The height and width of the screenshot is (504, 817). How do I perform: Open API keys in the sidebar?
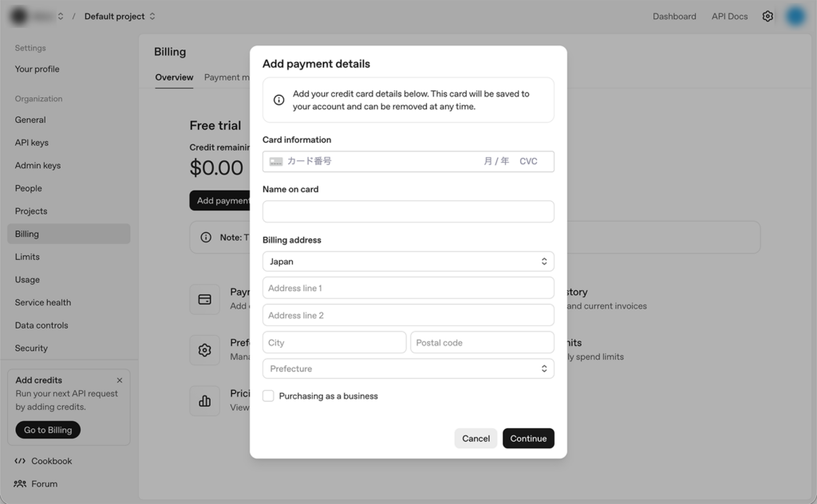click(x=32, y=143)
